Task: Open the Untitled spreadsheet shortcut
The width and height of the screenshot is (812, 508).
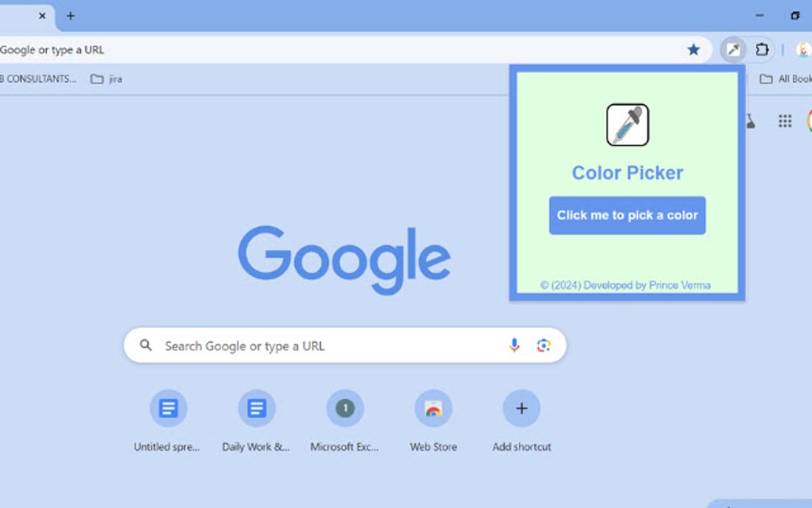Action: [168, 408]
